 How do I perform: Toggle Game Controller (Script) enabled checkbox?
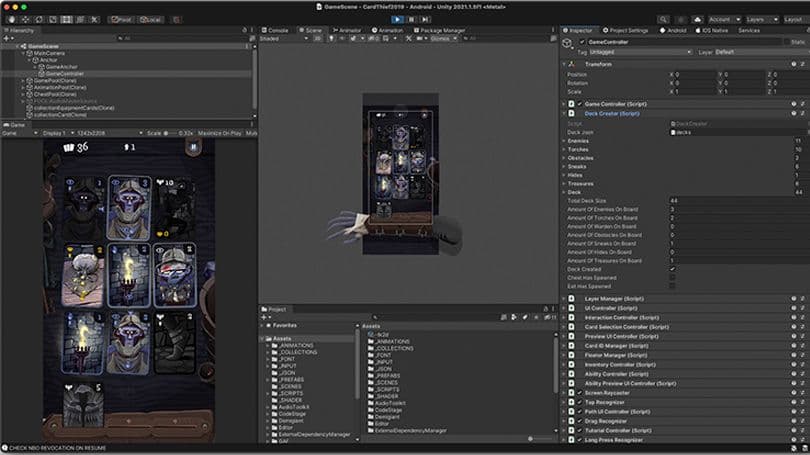[x=580, y=104]
